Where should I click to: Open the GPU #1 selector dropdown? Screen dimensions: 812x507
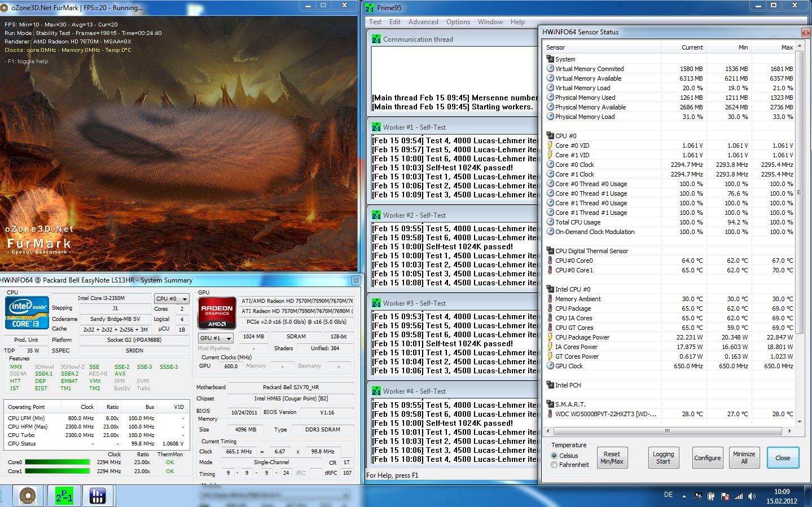tap(216, 338)
